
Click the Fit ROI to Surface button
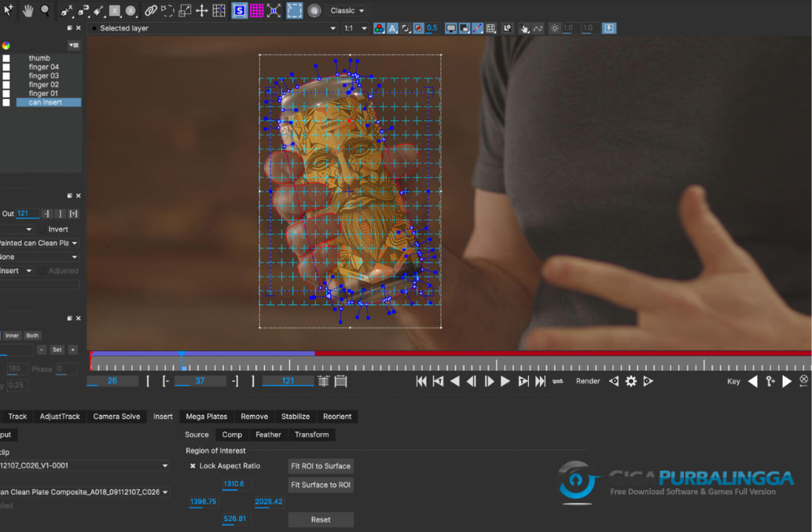point(321,466)
